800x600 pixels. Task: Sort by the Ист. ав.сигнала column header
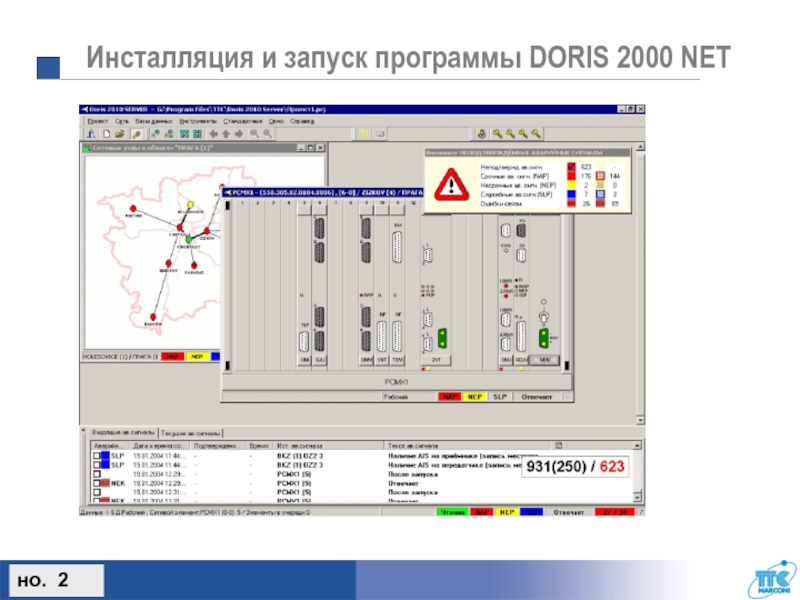coord(328,446)
